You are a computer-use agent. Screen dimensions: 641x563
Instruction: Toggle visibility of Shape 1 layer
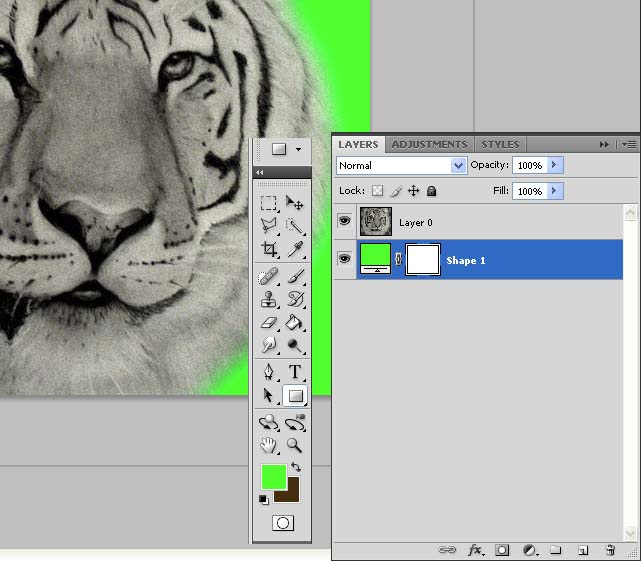coord(345,259)
